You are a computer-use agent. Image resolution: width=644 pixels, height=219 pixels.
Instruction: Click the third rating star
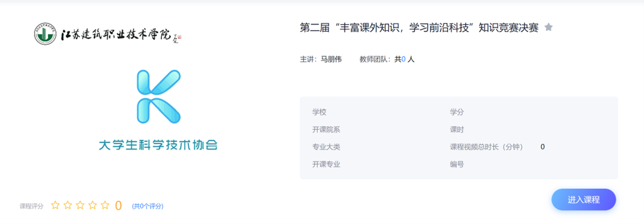pos(80,205)
